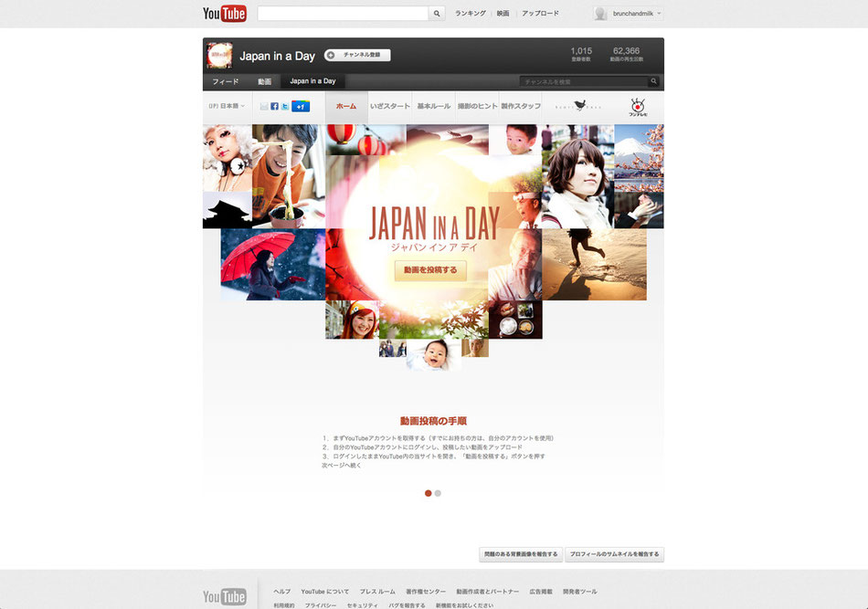Open the アップロード link in the header
868x609 pixels.
click(540, 14)
